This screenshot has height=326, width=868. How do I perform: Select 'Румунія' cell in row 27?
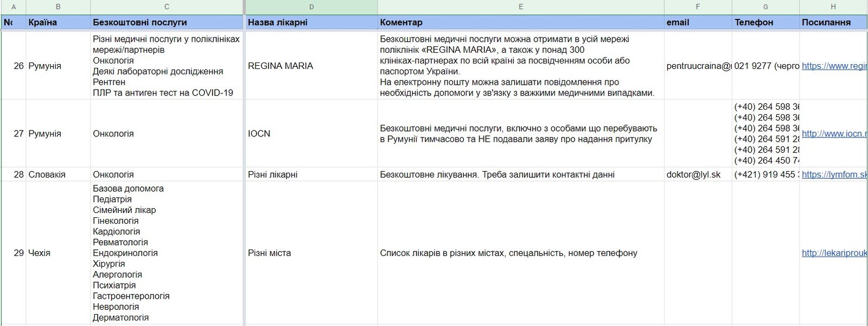coord(58,134)
